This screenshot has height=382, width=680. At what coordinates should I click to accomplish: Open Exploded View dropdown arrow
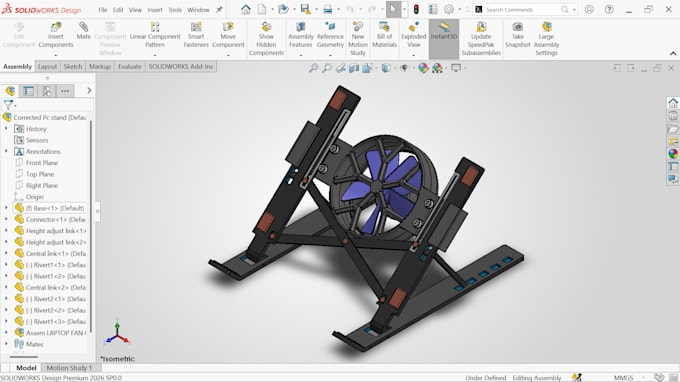(x=414, y=55)
